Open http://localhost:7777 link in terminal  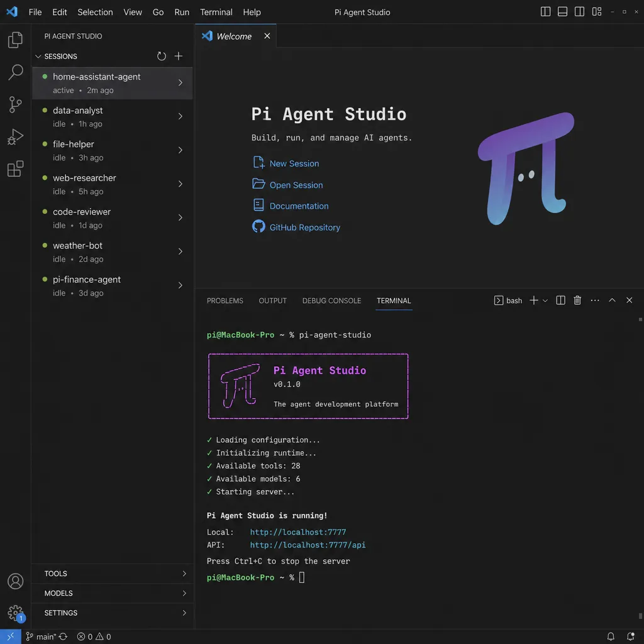(x=298, y=532)
